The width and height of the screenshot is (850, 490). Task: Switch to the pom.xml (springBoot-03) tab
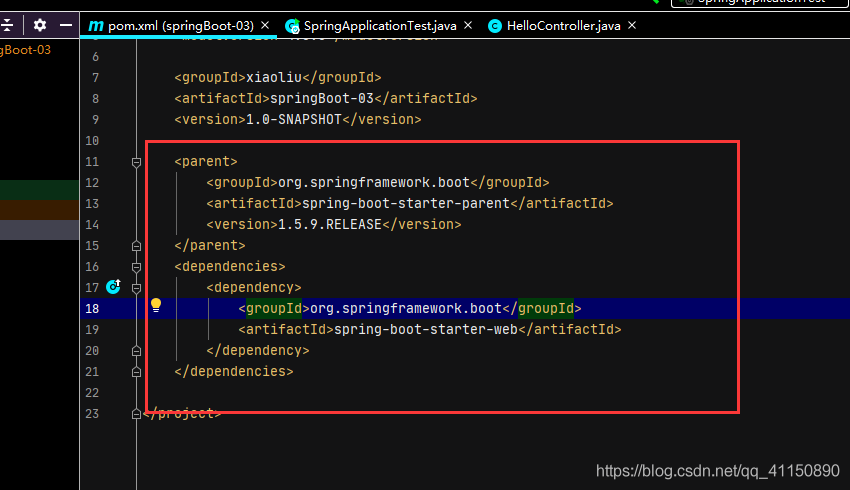tap(181, 25)
